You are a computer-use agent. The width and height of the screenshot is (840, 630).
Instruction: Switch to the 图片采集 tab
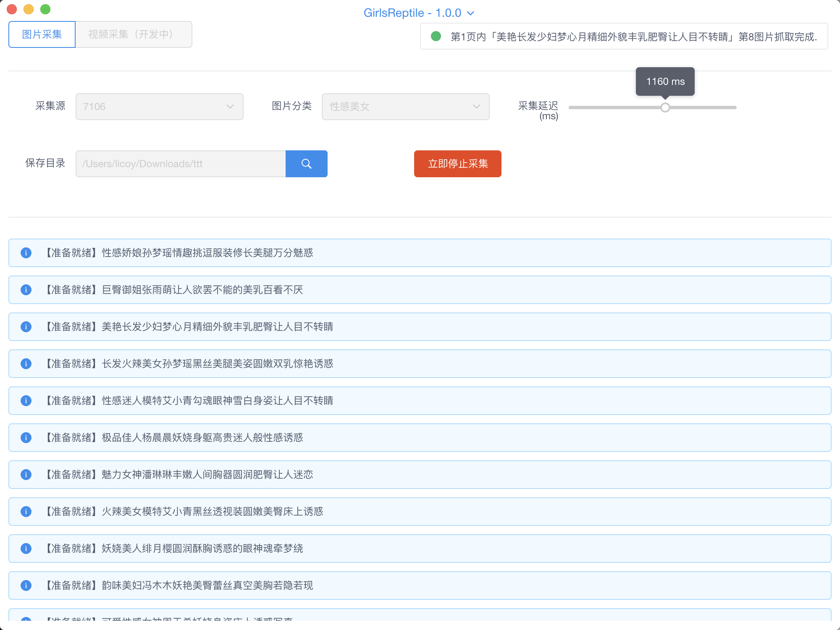pos(42,34)
